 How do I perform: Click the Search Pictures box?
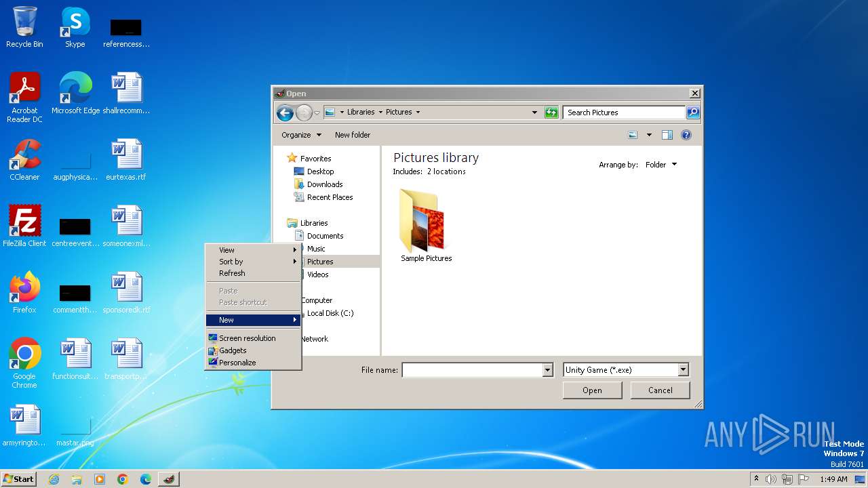[624, 113]
